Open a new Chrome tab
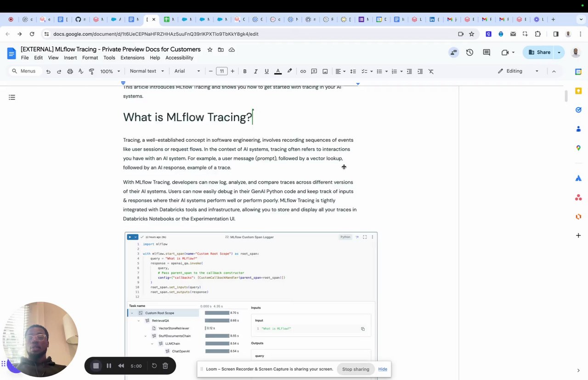The width and height of the screenshot is (588, 380). (x=553, y=19)
